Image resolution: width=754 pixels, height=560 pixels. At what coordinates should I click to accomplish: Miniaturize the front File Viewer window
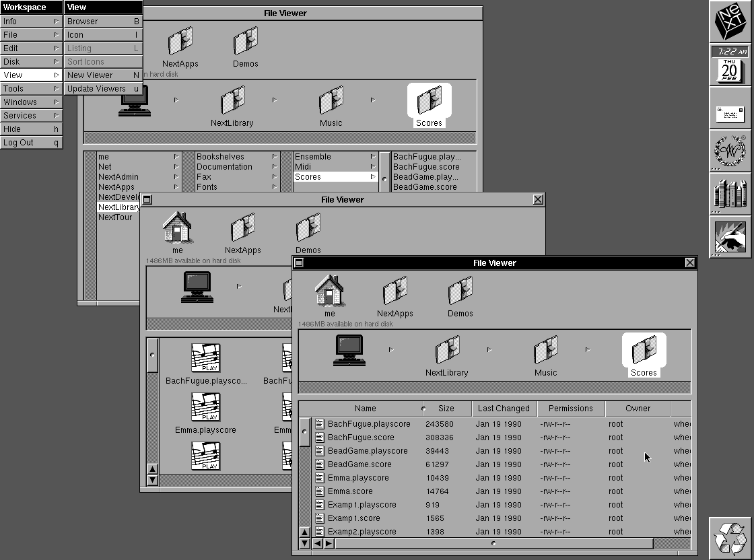(299, 262)
